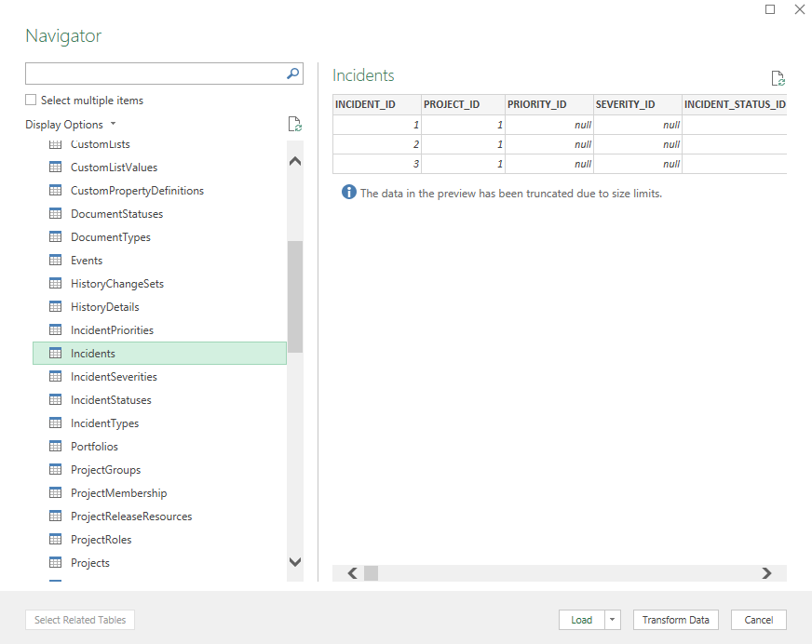Click the table icon beside ProjectRoles
The height and width of the screenshot is (644, 812).
tap(55, 540)
